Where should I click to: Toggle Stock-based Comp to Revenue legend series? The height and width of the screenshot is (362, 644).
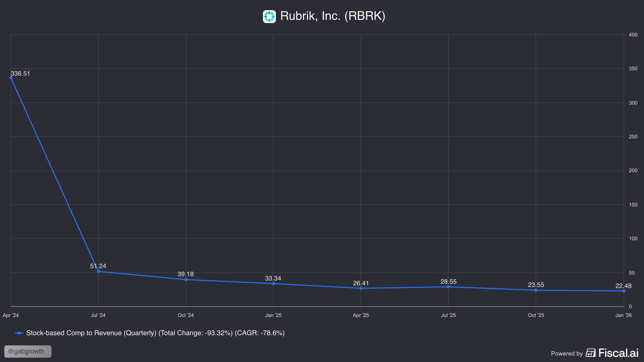(x=155, y=333)
